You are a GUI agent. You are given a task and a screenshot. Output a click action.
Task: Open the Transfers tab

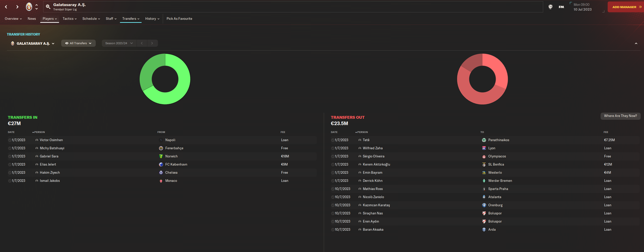pos(130,19)
